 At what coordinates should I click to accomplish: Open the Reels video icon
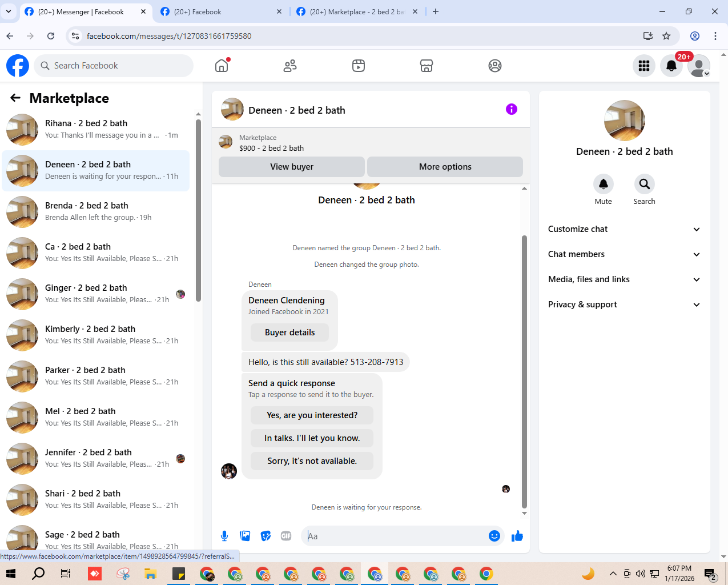tap(359, 66)
